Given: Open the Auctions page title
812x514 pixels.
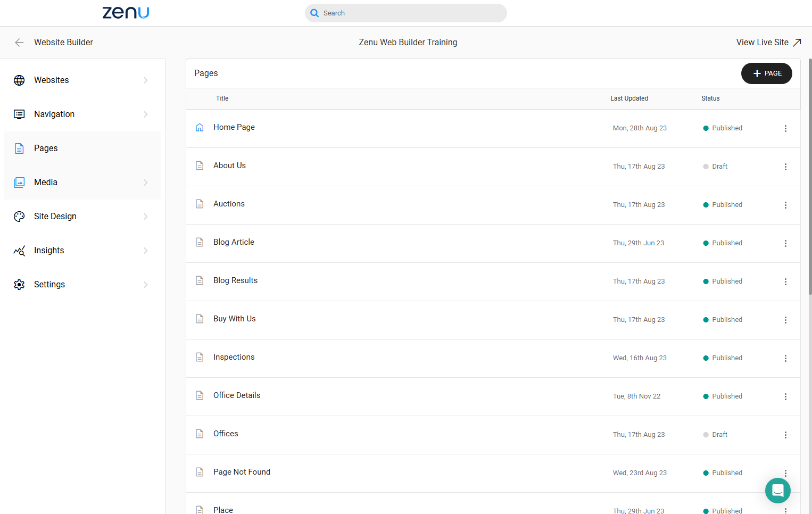Looking at the screenshot, I should coord(229,204).
